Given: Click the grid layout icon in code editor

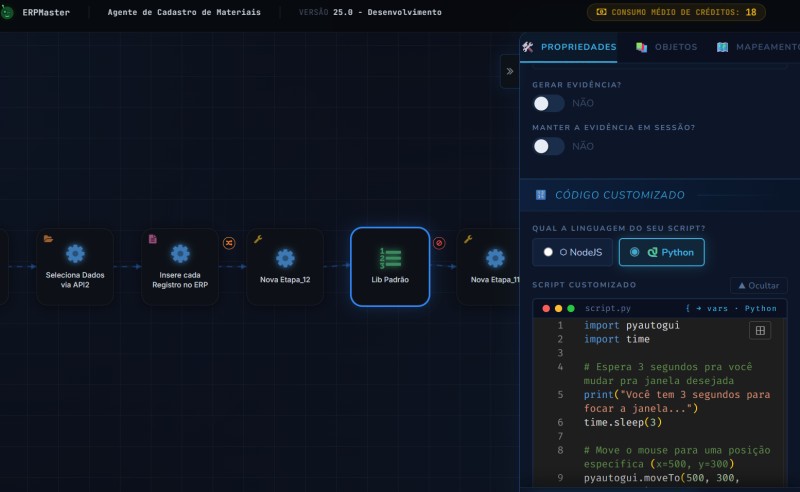Looking at the screenshot, I should click(760, 330).
